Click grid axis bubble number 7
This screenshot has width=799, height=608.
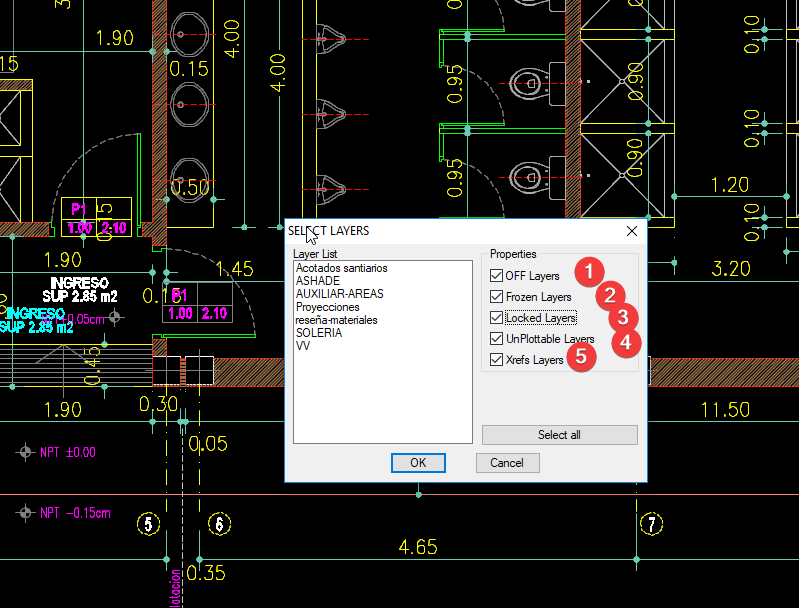pyautogui.click(x=651, y=523)
